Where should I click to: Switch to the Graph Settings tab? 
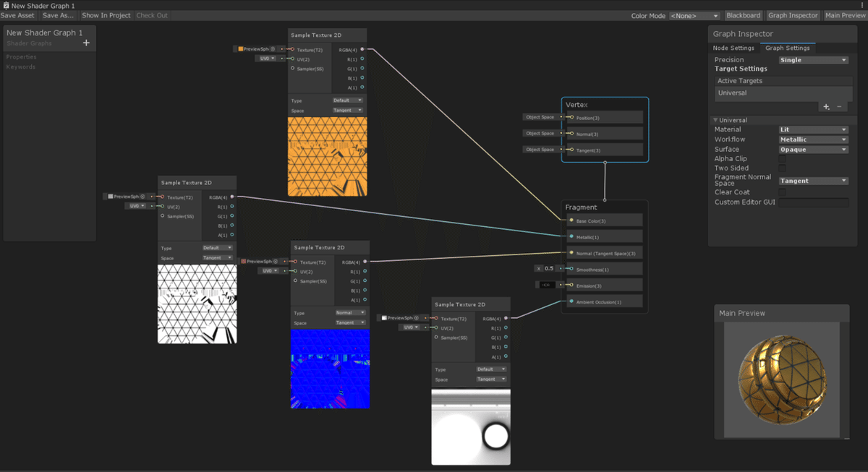788,48
